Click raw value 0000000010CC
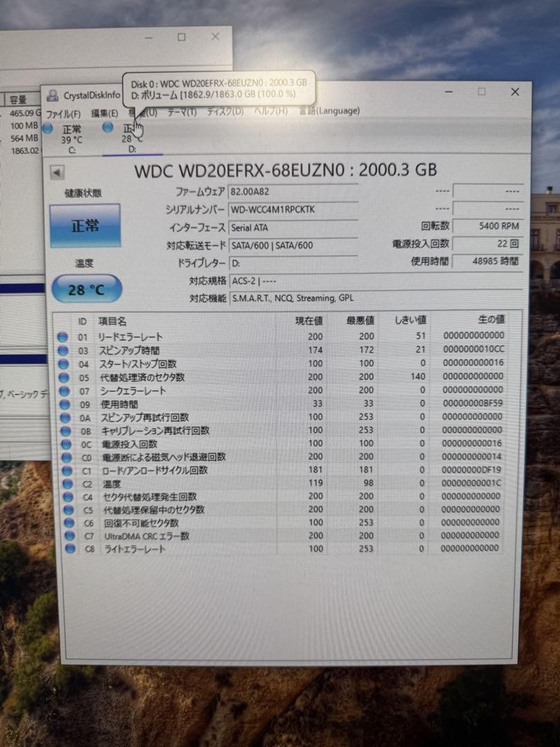Viewport: 560px width, 747px height. (474, 349)
